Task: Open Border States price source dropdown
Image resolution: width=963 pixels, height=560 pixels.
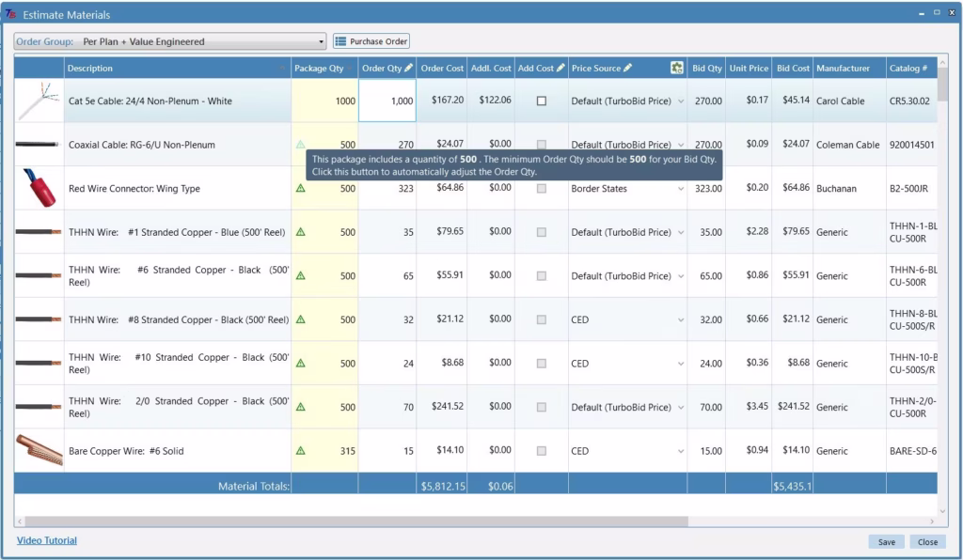Action: pyautogui.click(x=681, y=188)
